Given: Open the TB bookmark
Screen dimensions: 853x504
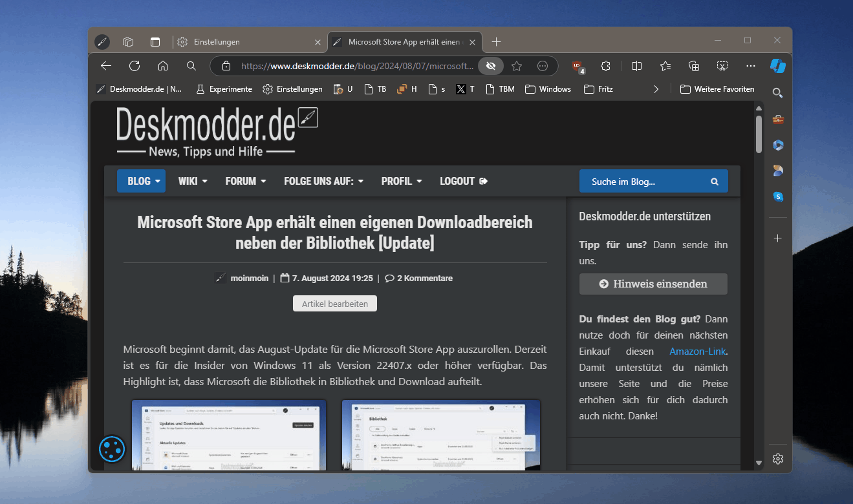Looking at the screenshot, I should tap(375, 89).
